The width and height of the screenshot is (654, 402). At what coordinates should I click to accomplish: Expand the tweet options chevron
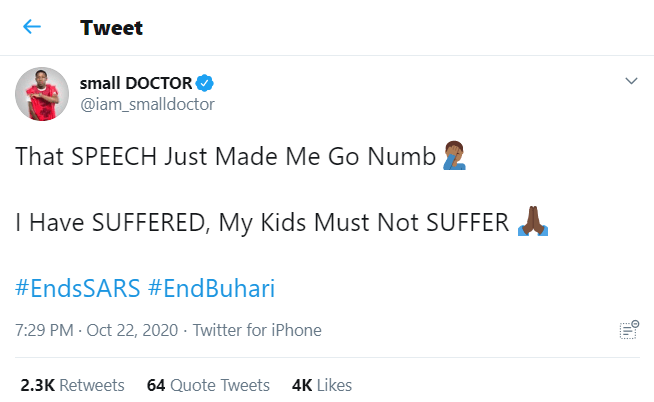(631, 81)
